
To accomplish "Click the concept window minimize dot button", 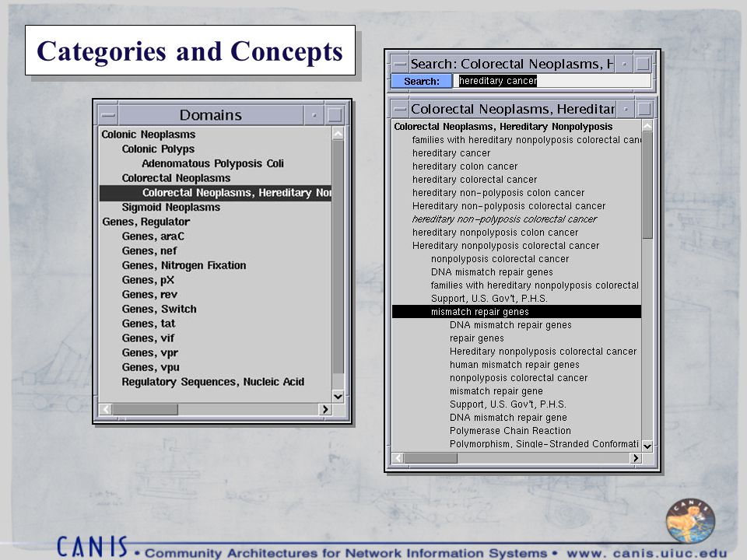I will click(x=626, y=109).
